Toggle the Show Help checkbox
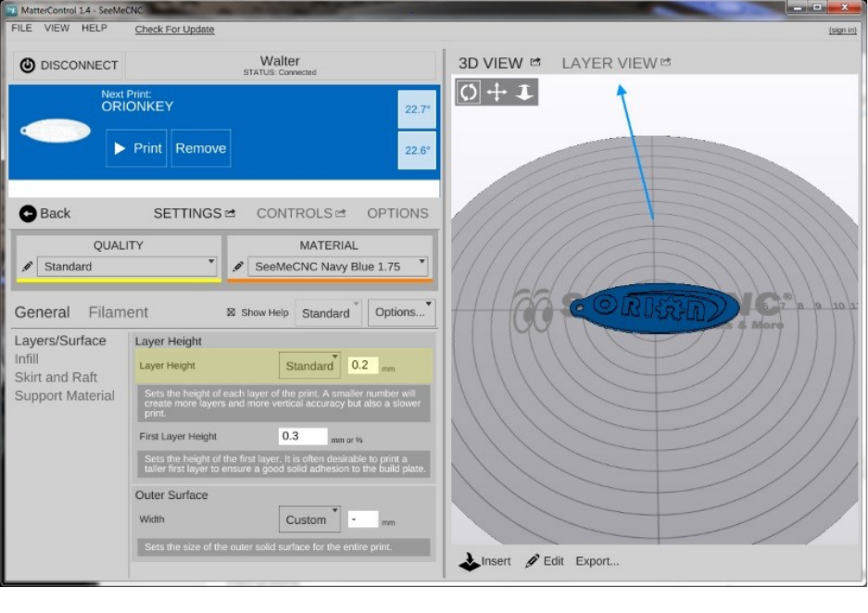This screenshot has height=613, width=868. 231,313
